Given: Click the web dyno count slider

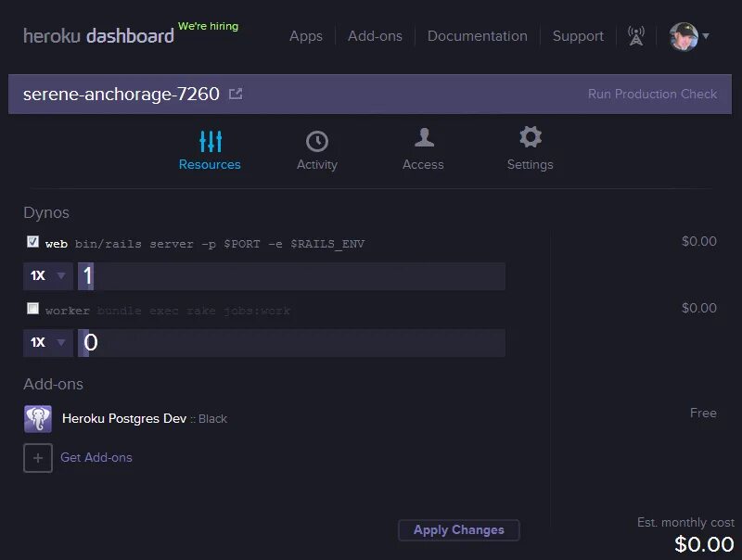Looking at the screenshot, I should point(291,276).
